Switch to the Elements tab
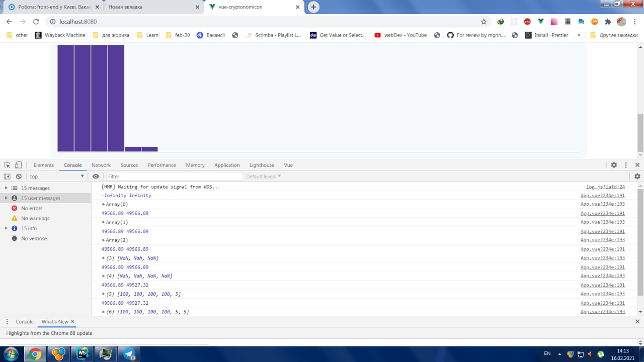 point(44,165)
